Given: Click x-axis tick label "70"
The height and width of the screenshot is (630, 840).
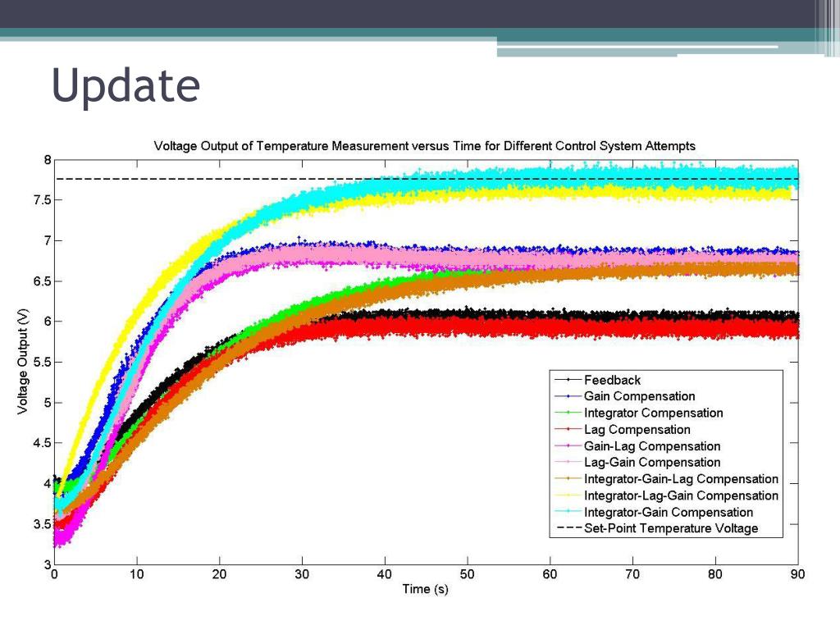Looking at the screenshot, I should [x=632, y=574].
